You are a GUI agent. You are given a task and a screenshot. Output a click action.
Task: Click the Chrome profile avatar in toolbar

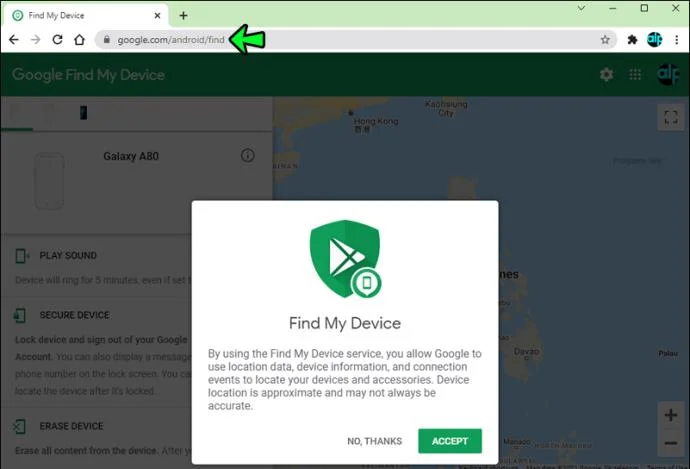point(655,40)
